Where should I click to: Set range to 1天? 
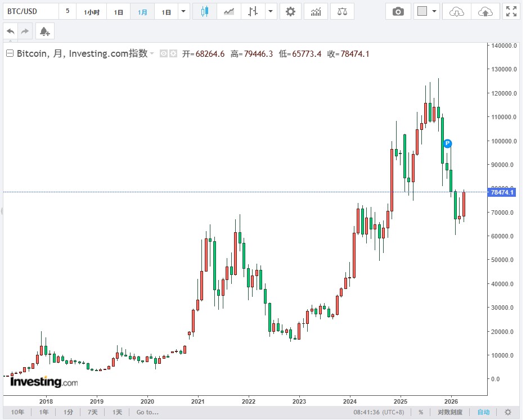[117, 412]
